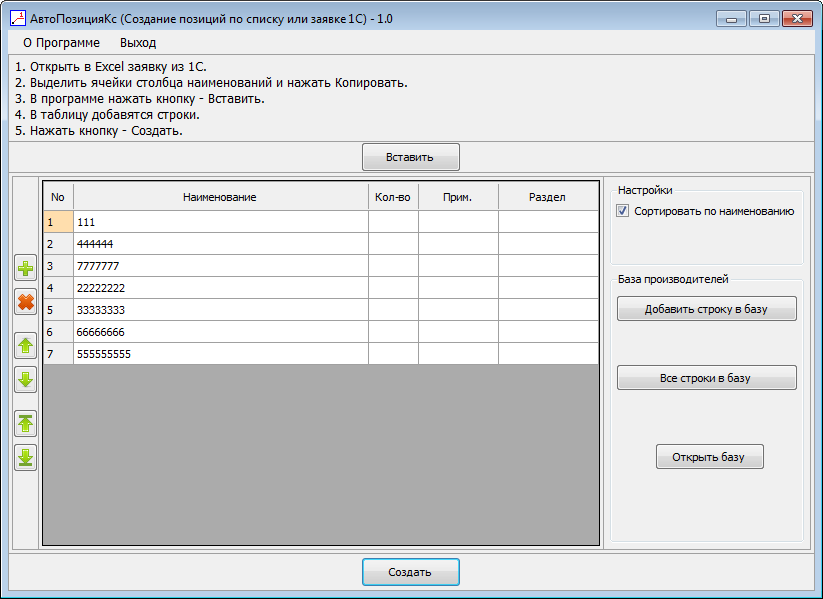Close the АвтоПозицияКс window
The height and width of the screenshot is (599, 823).
point(797,19)
